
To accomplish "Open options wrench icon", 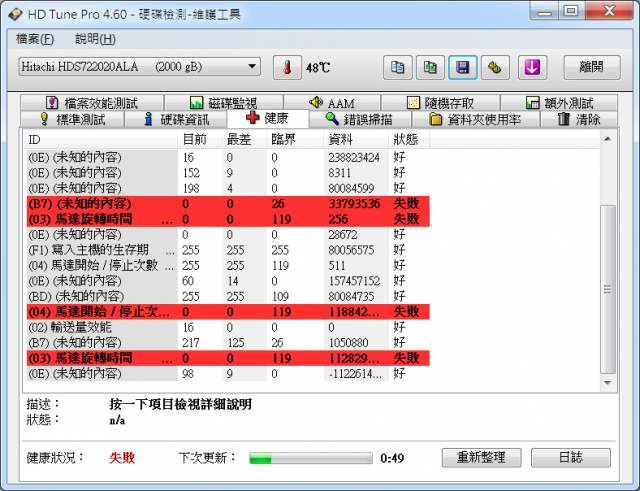I will pos(495,67).
